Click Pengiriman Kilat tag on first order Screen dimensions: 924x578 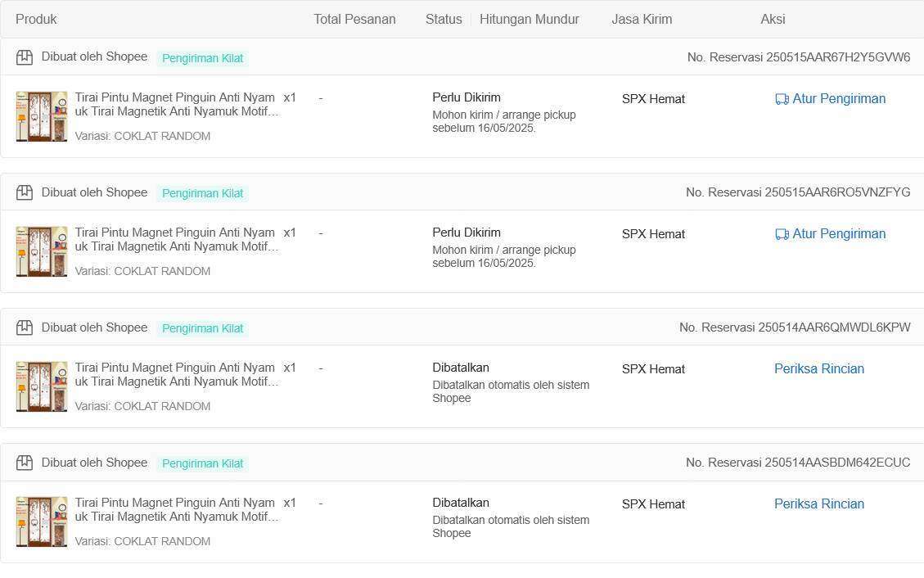point(202,58)
